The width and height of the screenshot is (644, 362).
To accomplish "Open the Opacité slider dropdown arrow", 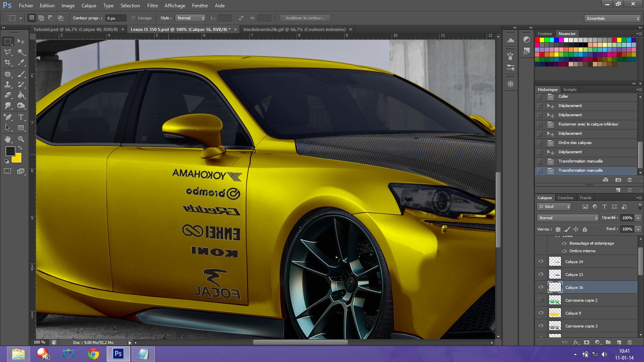I will point(638,218).
